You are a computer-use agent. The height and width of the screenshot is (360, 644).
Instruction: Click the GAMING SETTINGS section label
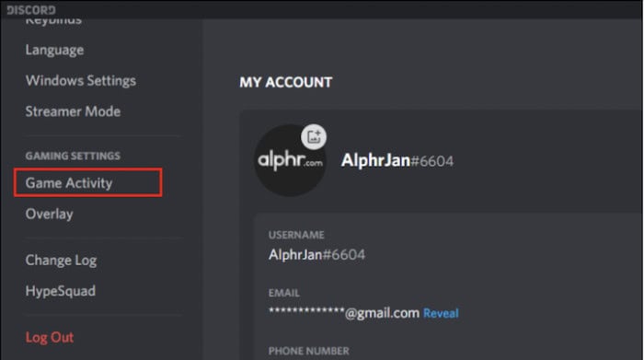pos(73,156)
